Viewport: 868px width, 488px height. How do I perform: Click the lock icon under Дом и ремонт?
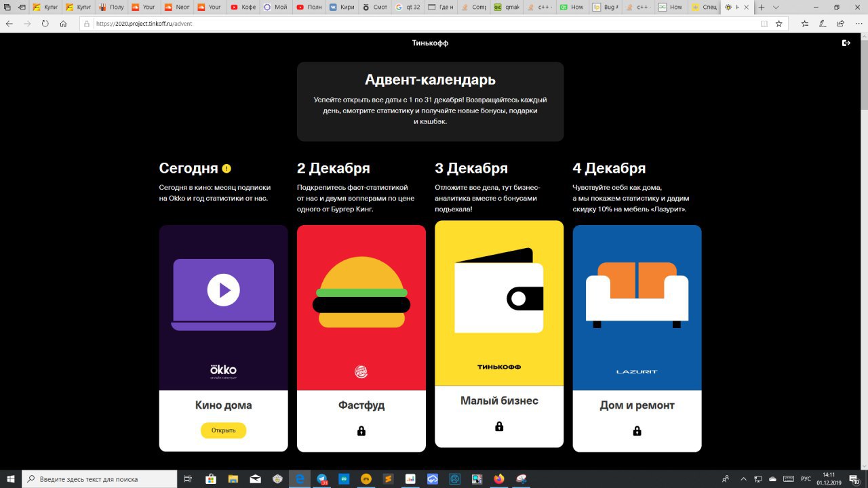tap(637, 431)
